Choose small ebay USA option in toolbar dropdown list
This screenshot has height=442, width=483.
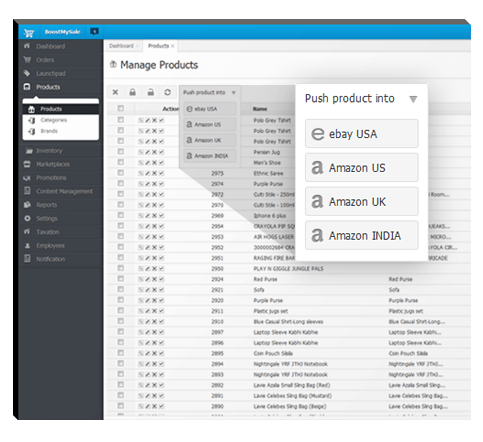pyautogui.click(x=210, y=109)
